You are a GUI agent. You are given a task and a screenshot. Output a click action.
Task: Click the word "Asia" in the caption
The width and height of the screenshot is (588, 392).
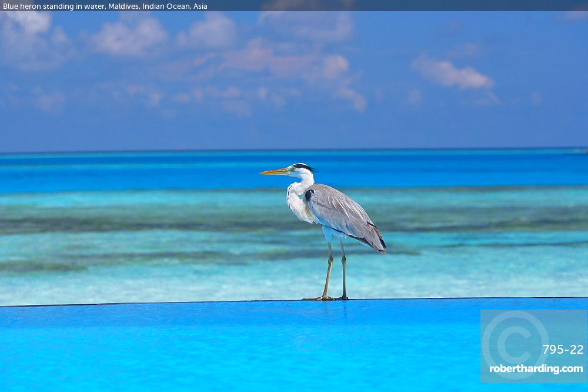pos(201,6)
